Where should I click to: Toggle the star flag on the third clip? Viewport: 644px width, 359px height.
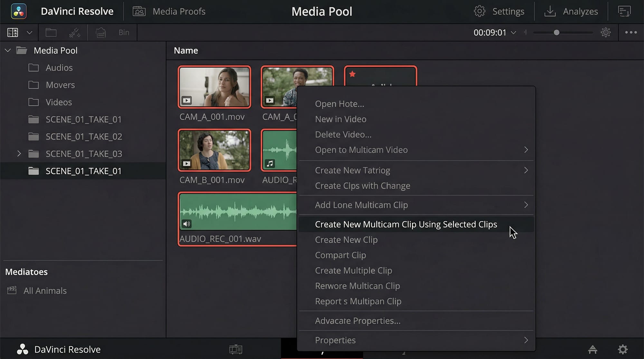[x=352, y=74]
